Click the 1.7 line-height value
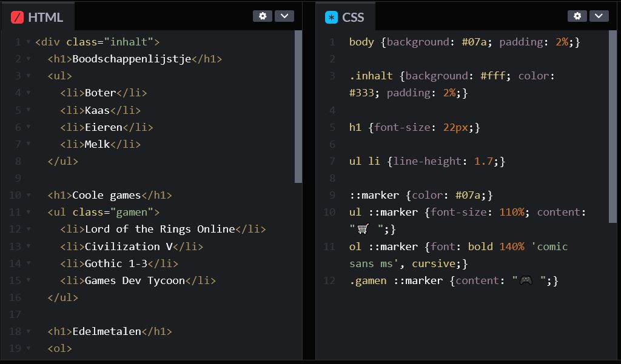 point(483,161)
